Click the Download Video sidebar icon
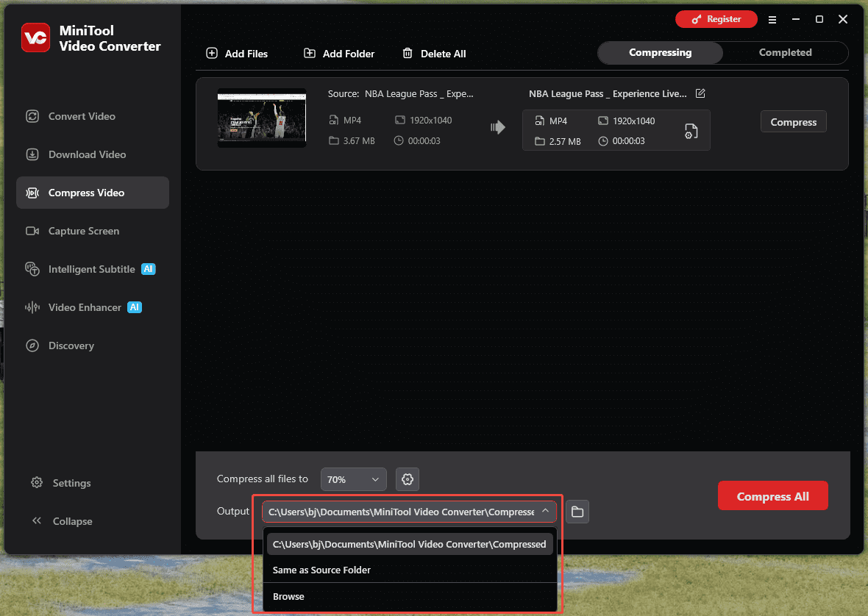The height and width of the screenshot is (616, 868). 32,154
